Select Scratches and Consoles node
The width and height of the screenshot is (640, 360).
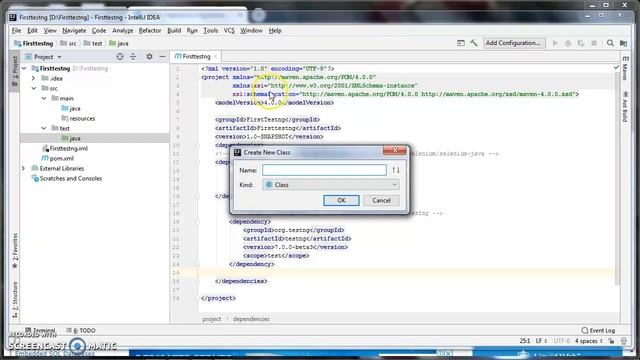click(x=67, y=178)
